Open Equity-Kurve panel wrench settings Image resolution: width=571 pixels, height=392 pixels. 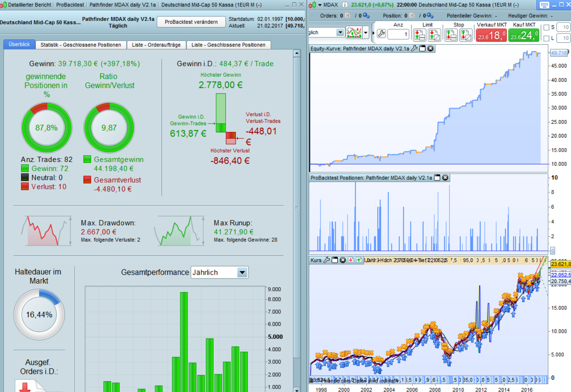tap(414, 48)
